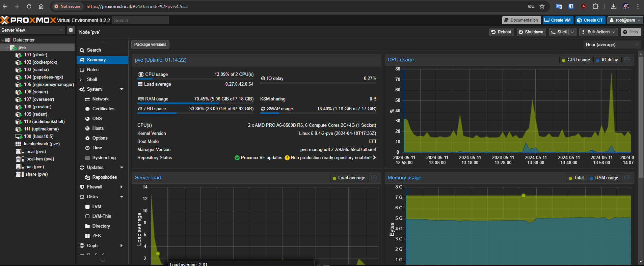The image size is (644, 266).
Task: Toggle Load average series in legend
Action: 349,178
